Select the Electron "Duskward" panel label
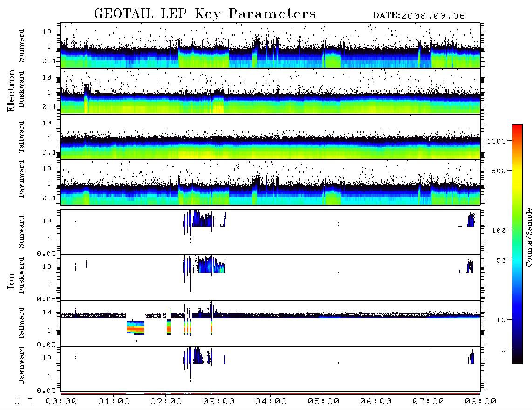The width and height of the screenshot is (532, 410). [21, 89]
